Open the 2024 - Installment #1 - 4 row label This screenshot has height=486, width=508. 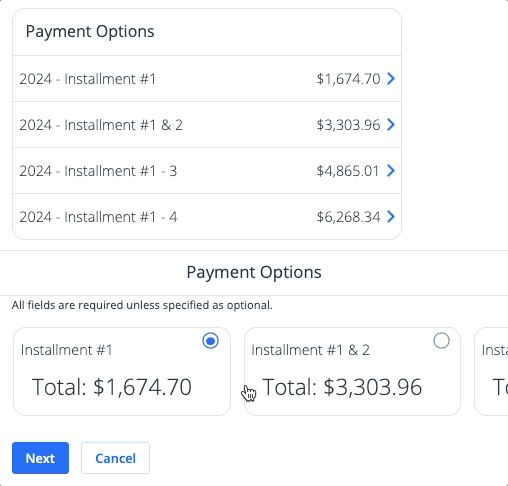pos(98,217)
